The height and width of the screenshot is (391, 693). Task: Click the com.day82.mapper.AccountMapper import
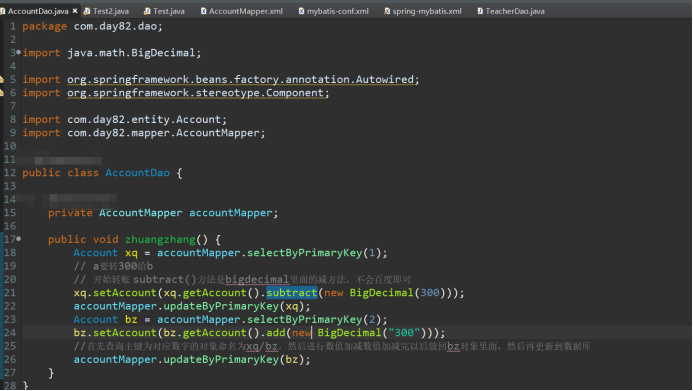164,133
